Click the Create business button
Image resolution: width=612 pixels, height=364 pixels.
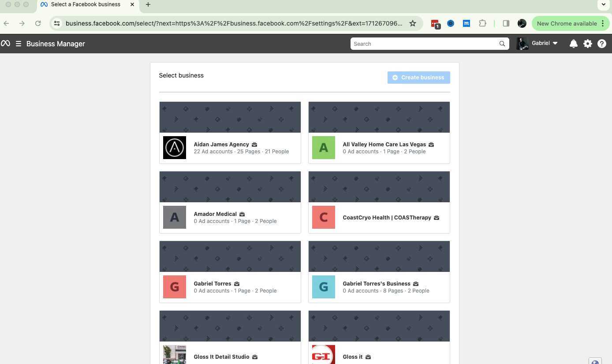tap(419, 78)
